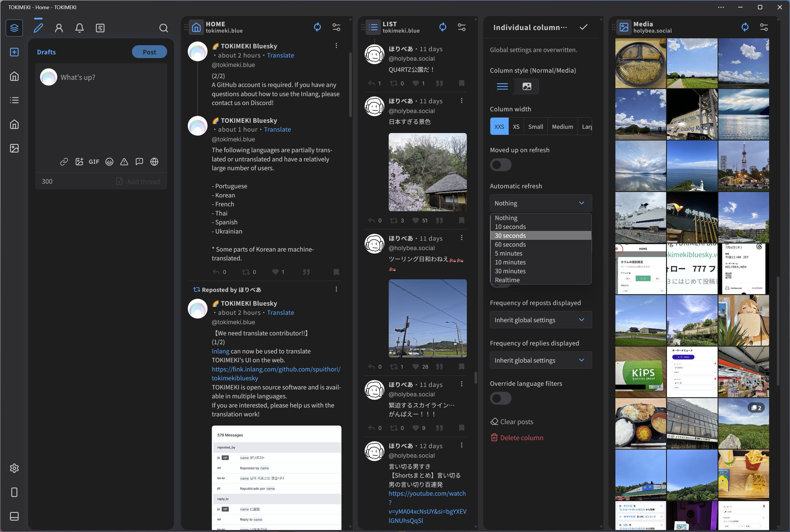Switch to mobile view phone icon

pyautogui.click(x=14, y=493)
